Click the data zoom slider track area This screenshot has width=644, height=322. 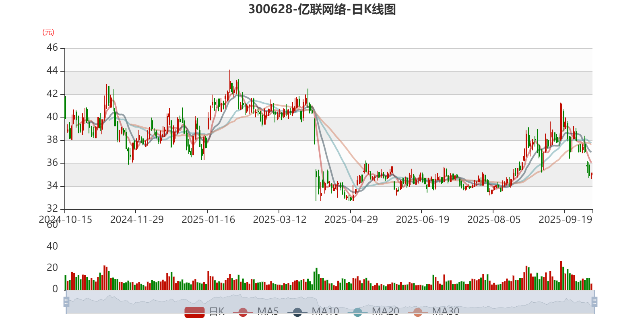(330, 302)
